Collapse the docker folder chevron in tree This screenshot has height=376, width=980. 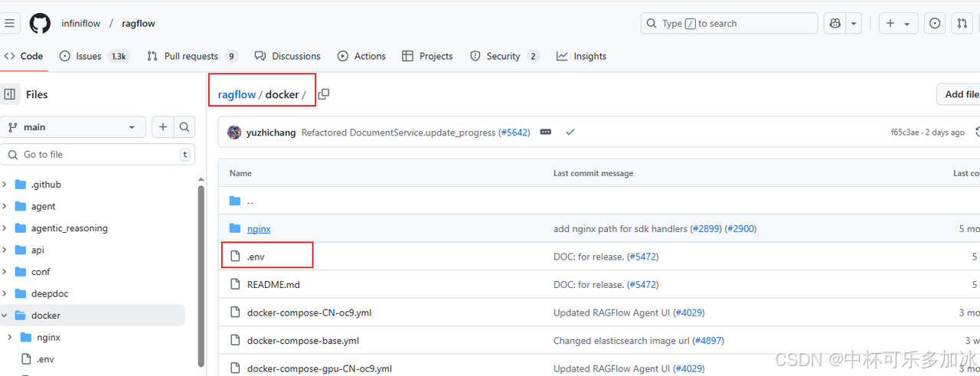tap(5, 316)
